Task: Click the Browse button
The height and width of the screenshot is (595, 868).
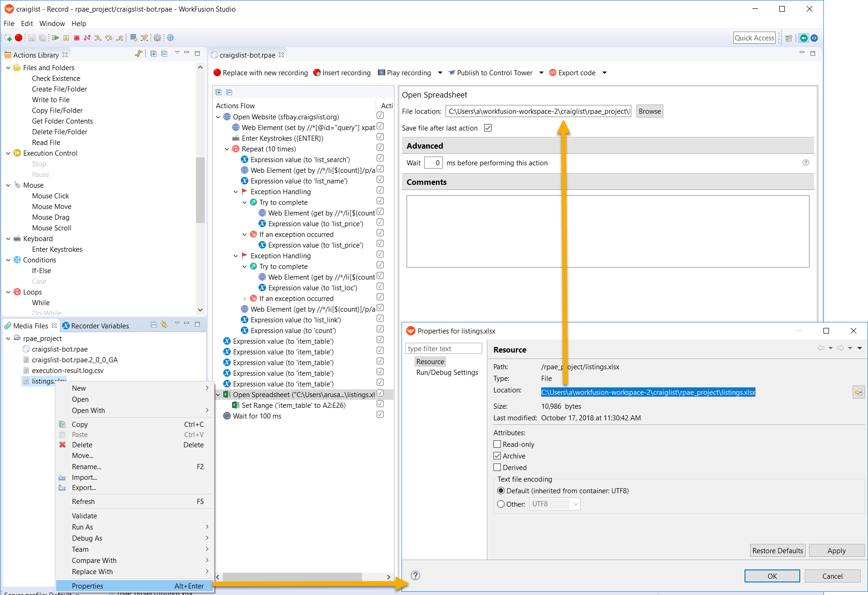Action: point(649,111)
